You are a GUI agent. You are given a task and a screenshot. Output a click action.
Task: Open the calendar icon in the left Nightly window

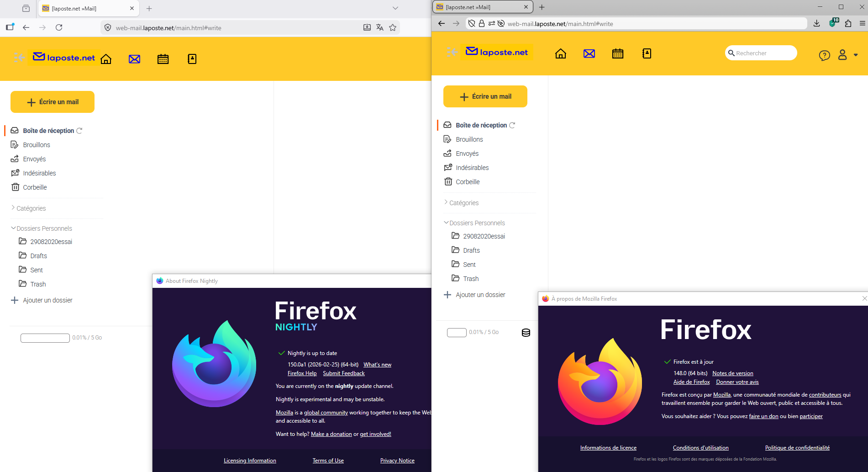[163, 59]
